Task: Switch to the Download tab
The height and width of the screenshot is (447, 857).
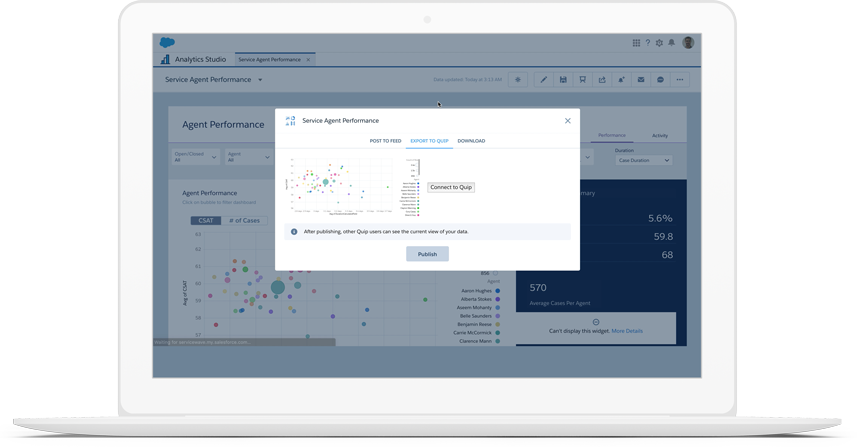Action: click(471, 141)
